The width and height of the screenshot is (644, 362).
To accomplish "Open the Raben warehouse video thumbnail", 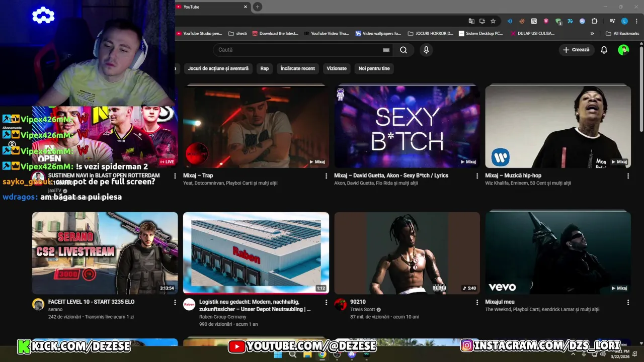I will (x=256, y=253).
